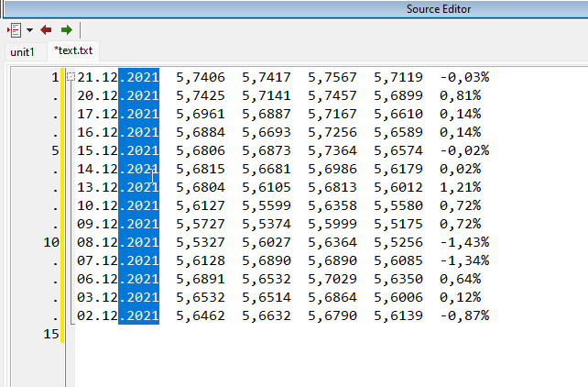
Task: Click the highlighted .2021 on 20.12 row
Action: [x=139, y=95]
